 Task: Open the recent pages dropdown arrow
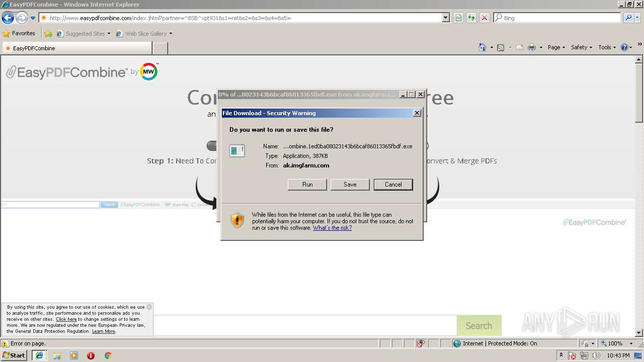coord(33,18)
